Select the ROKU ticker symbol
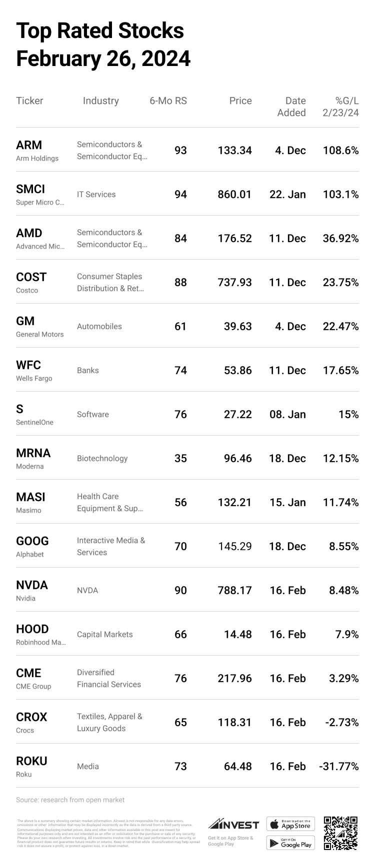The image size is (375, 868). 31,761
